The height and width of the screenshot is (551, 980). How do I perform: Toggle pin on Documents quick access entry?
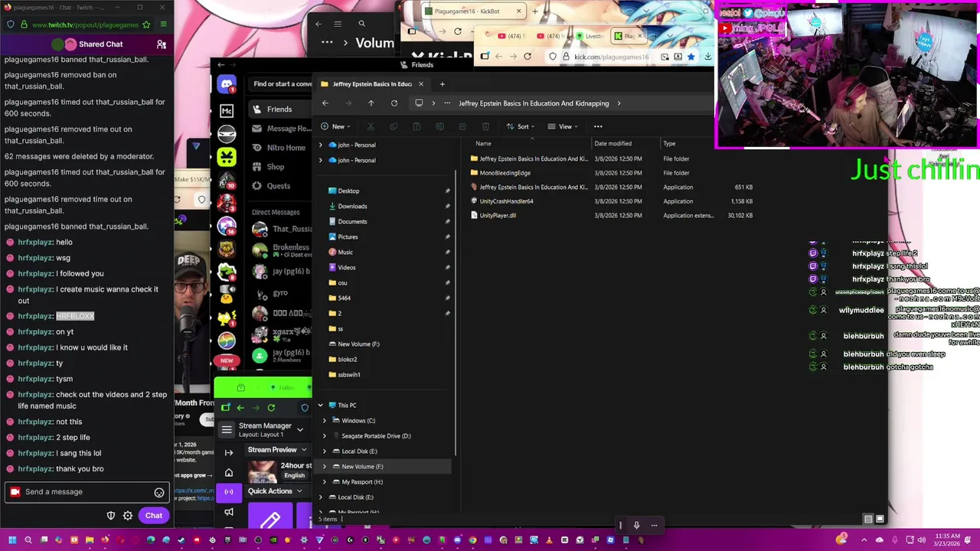[x=447, y=221]
